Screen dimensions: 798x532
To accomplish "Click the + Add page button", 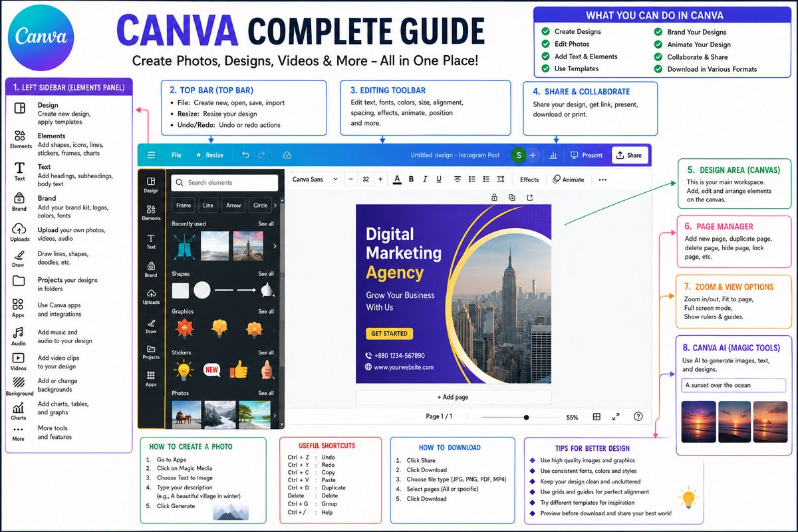I will pos(453,397).
